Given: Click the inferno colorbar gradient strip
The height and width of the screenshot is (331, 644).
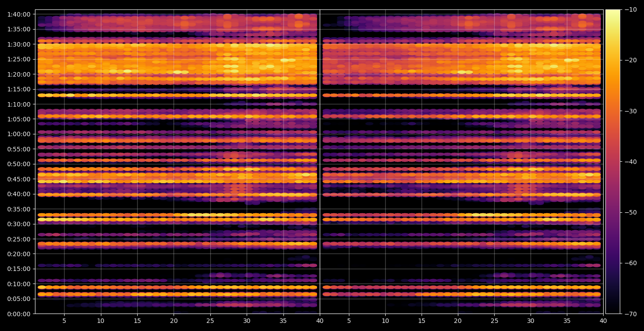Looking at the screenshot, I should 613,162.
